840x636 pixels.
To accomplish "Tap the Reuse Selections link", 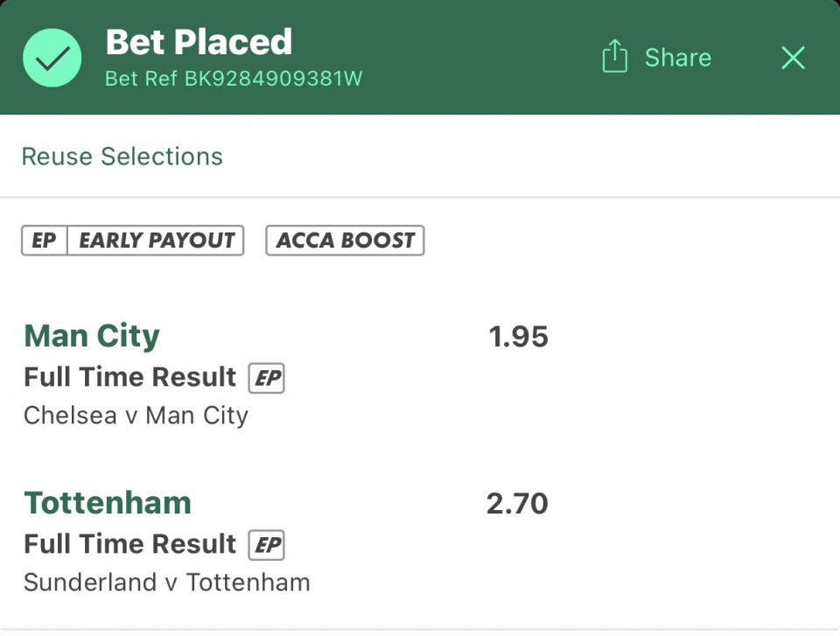I will click(122, 157).
